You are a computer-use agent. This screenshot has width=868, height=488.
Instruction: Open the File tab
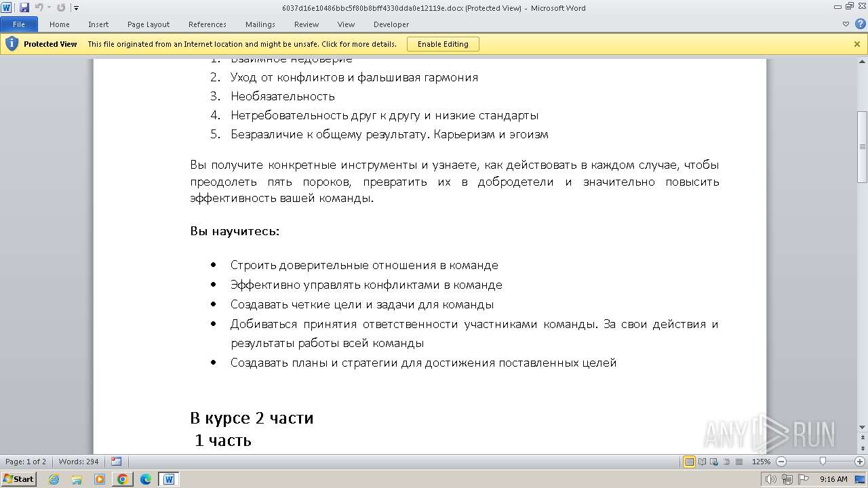coord(19,24)
